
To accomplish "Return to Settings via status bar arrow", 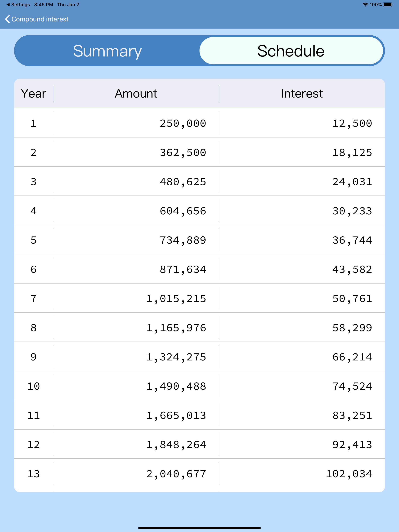I will pyautogui.click(x=8, y=4).
